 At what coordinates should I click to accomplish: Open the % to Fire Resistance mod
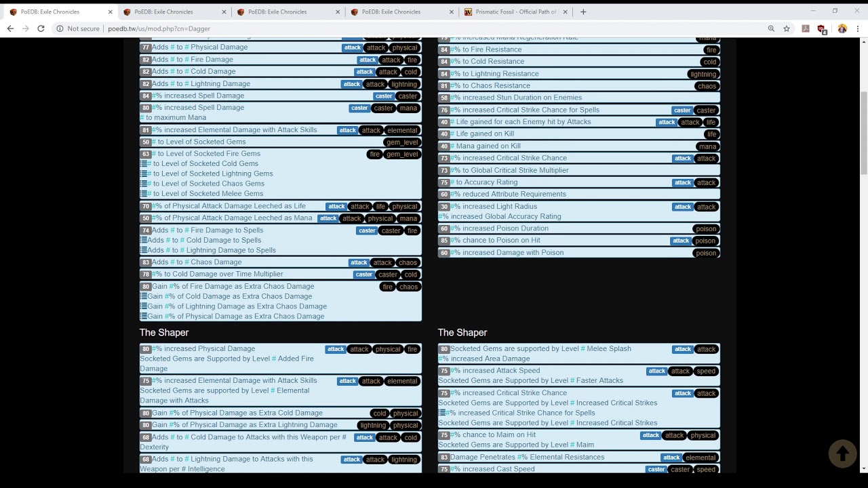pyautogui.click(x=486, y=49)
